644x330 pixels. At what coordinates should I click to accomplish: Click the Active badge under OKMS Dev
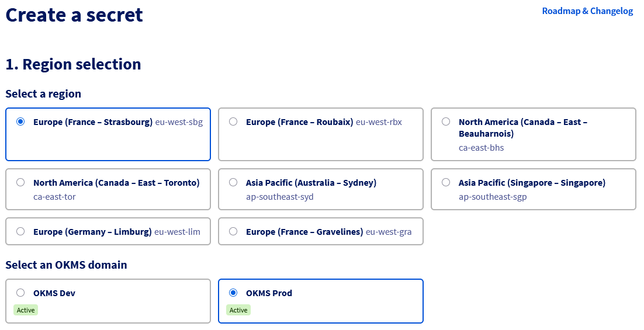(26, 310)
